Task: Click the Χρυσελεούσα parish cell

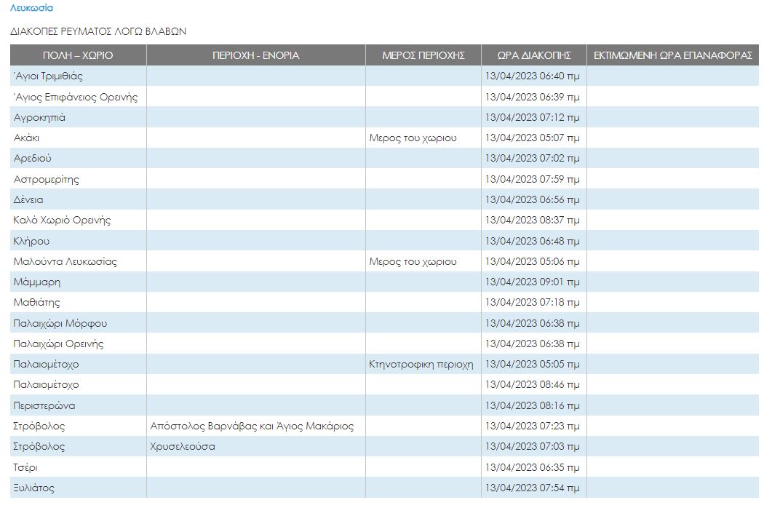Action: (x=256, y=447)
